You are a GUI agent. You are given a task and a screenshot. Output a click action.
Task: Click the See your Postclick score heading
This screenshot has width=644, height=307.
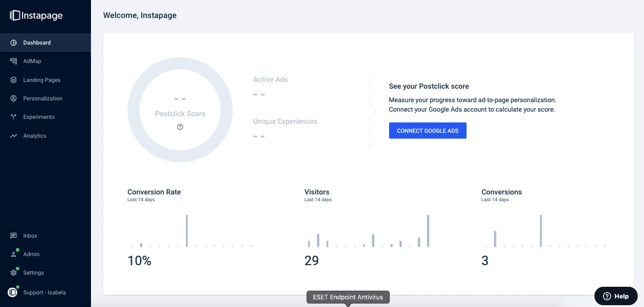(x=429, y=86)
